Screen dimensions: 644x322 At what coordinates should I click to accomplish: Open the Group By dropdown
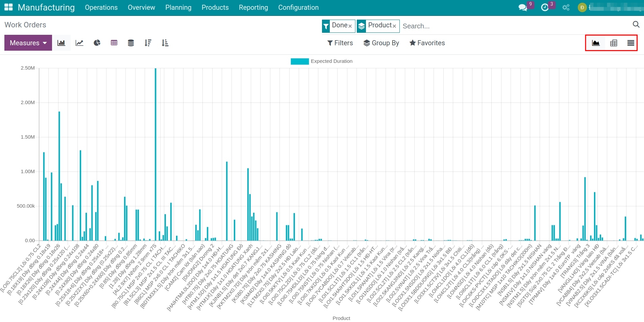point(381,43)
